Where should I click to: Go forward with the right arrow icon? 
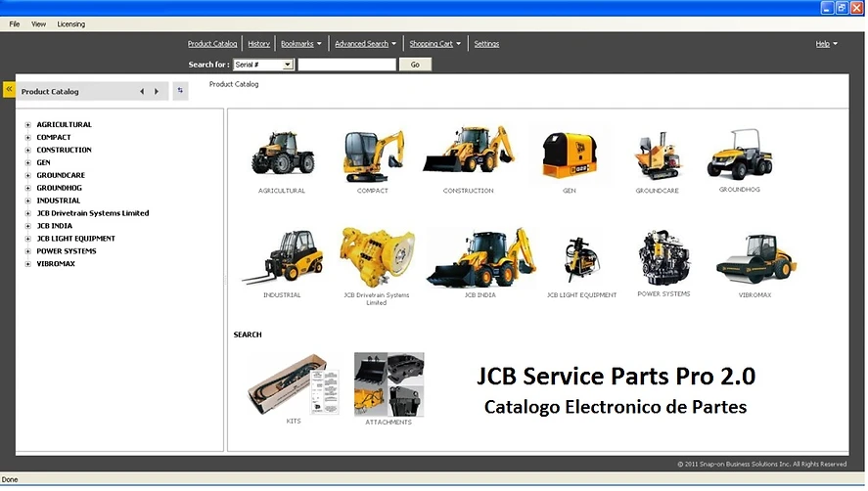coord(157,91)
